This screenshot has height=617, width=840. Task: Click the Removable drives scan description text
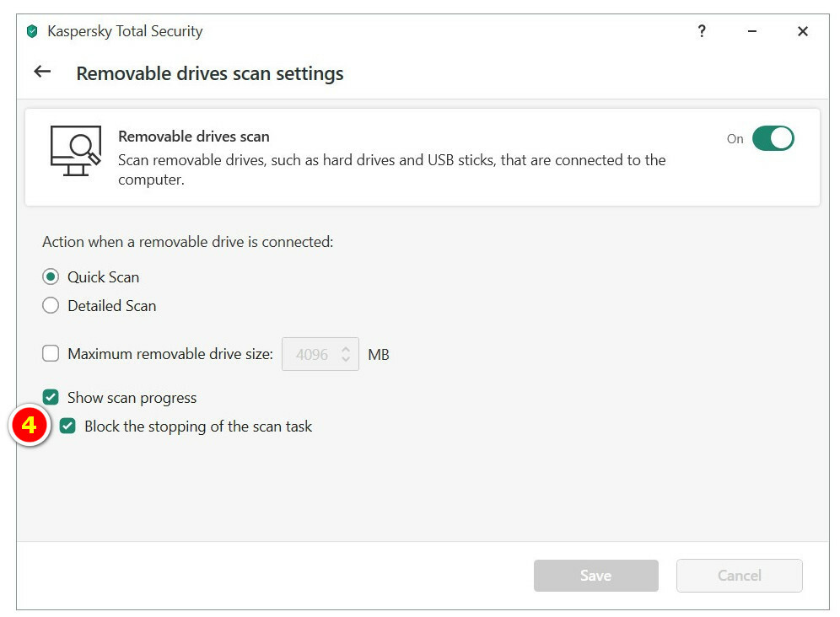391,169
